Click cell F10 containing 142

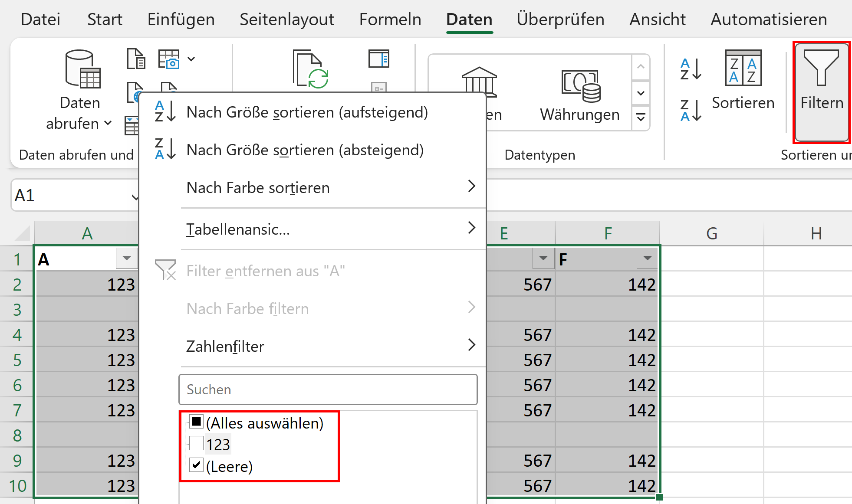pyautogui.click(x=608, y=485)
